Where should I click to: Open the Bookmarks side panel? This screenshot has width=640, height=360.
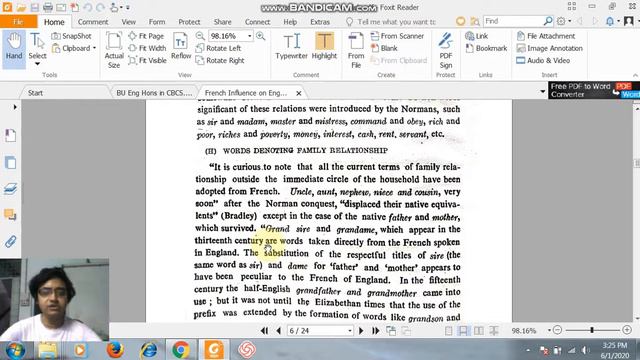point(10,136)
